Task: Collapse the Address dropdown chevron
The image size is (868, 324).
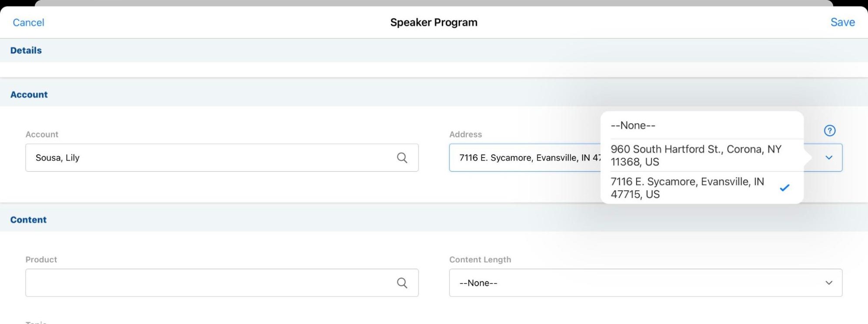Action: pyautogui.click(x=828, y=158)
